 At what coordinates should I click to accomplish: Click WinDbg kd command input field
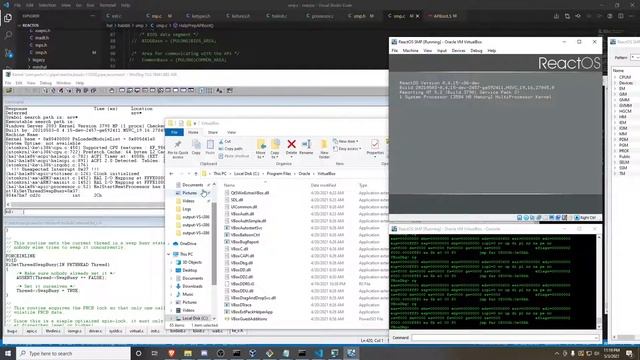click(x=94, y=212)
